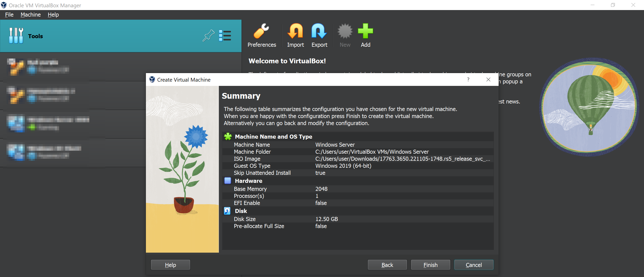Screen dimensions: 644x277
Task: Open the Tools list menu icon
Action: click(x=225, y=36)
